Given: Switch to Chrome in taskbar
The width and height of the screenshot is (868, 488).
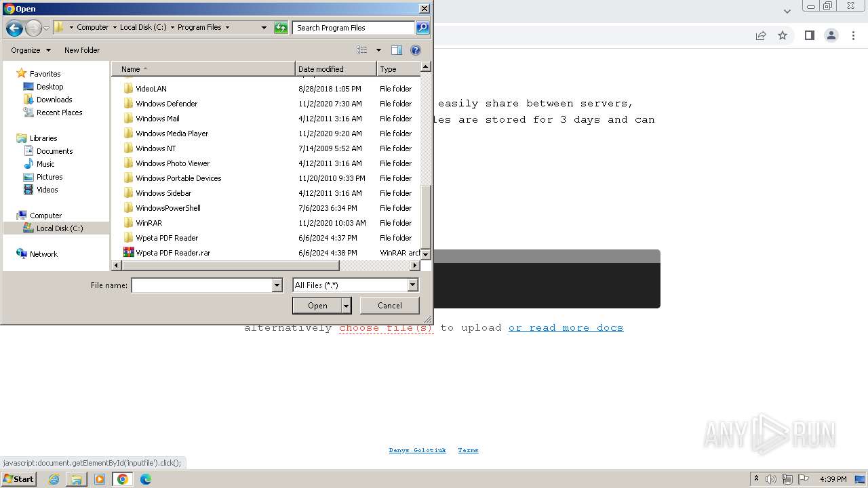Looking at the screenshot, I should [x=123, y=479].
